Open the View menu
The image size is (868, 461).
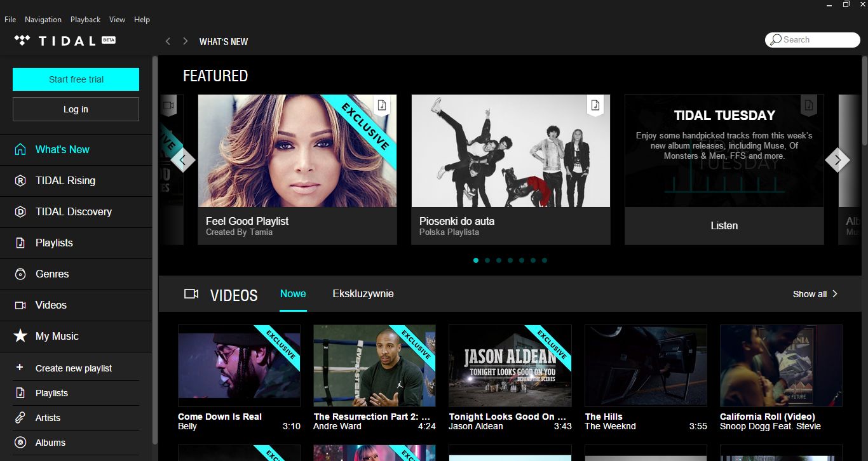tap(117, 20)
